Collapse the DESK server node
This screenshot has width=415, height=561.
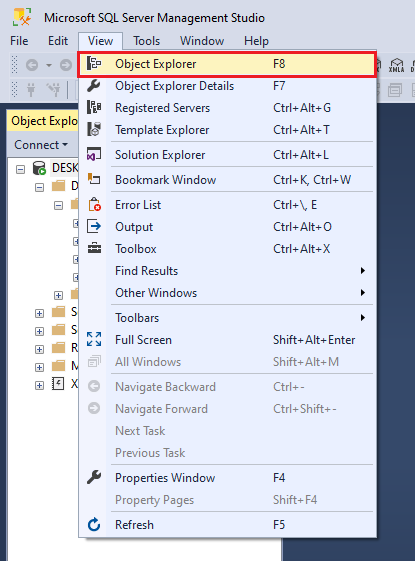[x=20, y=169]
